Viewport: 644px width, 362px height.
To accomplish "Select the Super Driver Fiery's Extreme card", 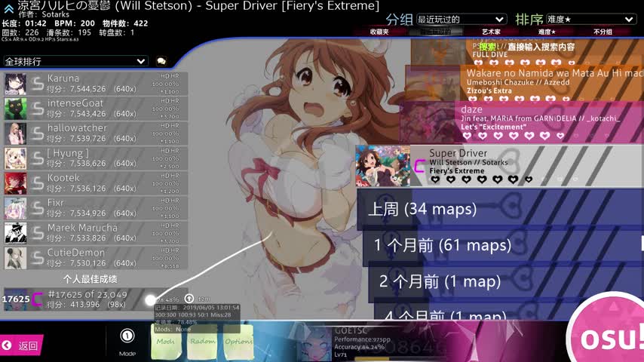I will tap(499, 166).
